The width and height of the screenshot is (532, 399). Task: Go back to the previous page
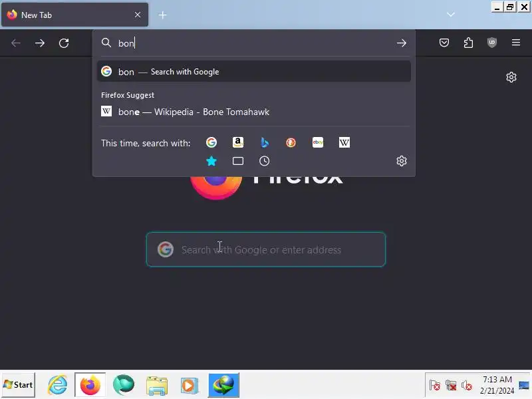(16, 43)
